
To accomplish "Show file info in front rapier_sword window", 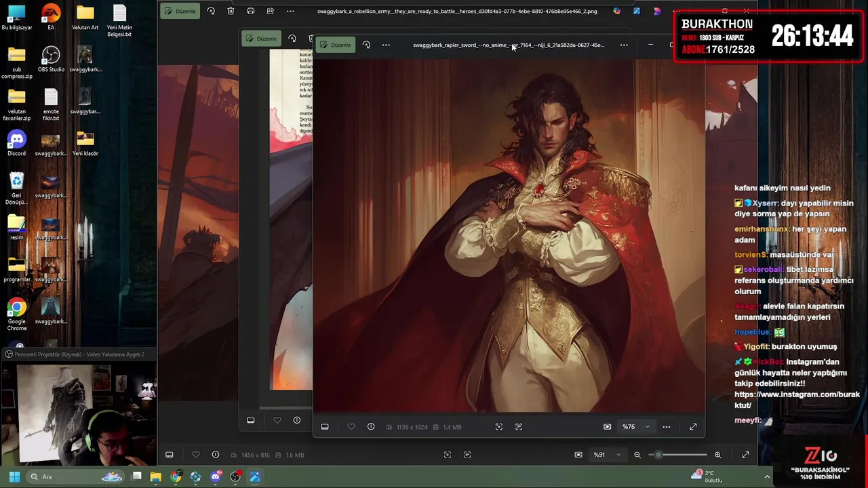I will tap(371, 426).
